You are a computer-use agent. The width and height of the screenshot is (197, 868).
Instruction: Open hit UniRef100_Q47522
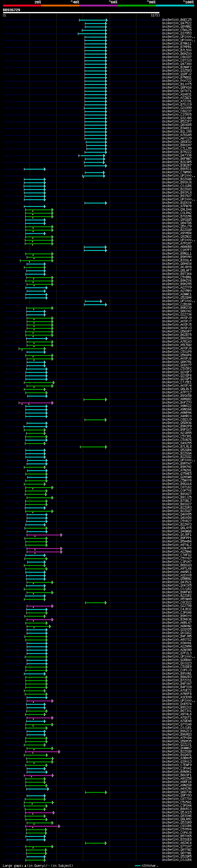(x=177, y=23)
